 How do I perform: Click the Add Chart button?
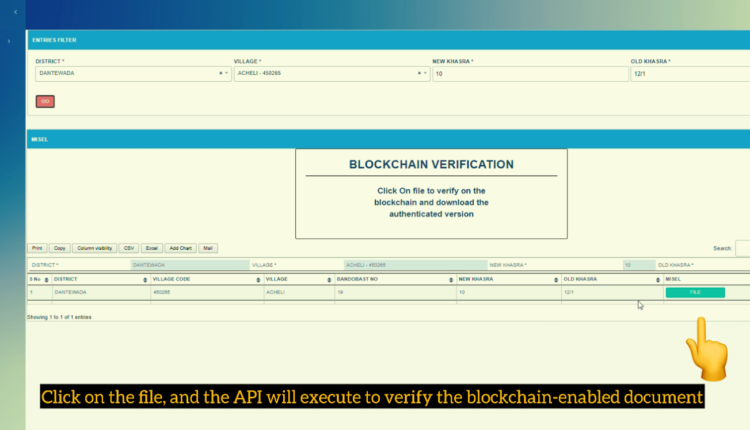181,248
